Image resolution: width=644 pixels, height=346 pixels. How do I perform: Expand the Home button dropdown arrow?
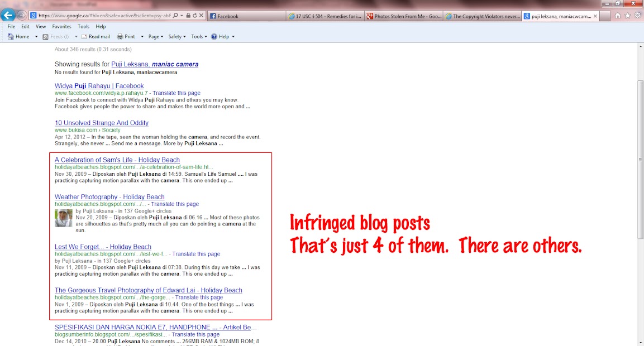coord(36,36)
